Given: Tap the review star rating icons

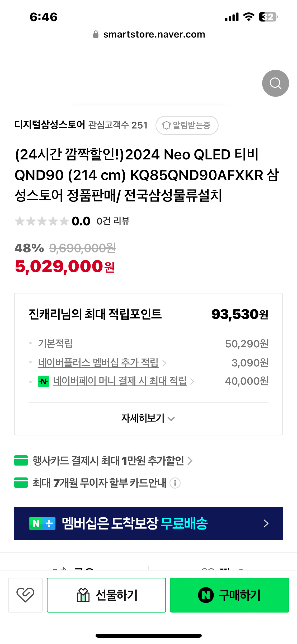Looking at the screenshot, I should [42, 221].
